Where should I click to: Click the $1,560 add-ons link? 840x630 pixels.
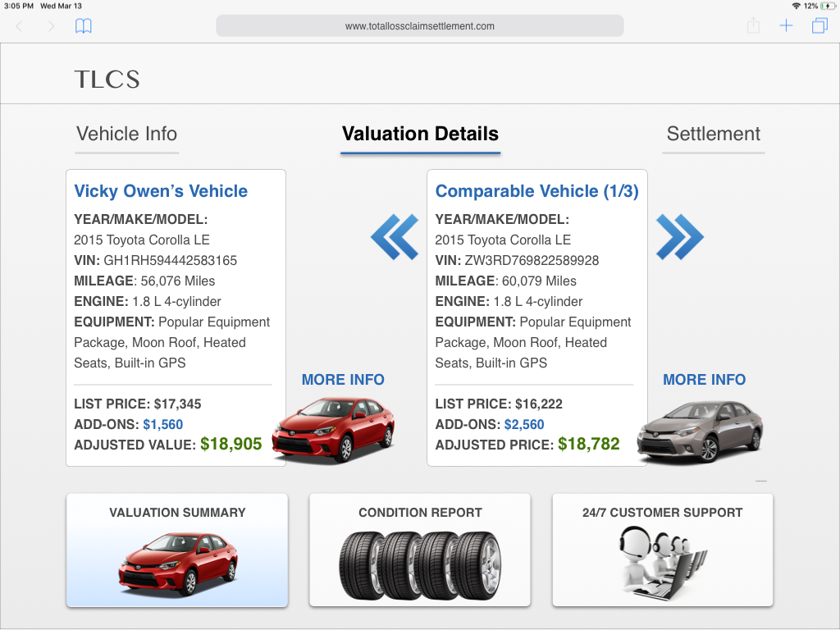[163, 424]
